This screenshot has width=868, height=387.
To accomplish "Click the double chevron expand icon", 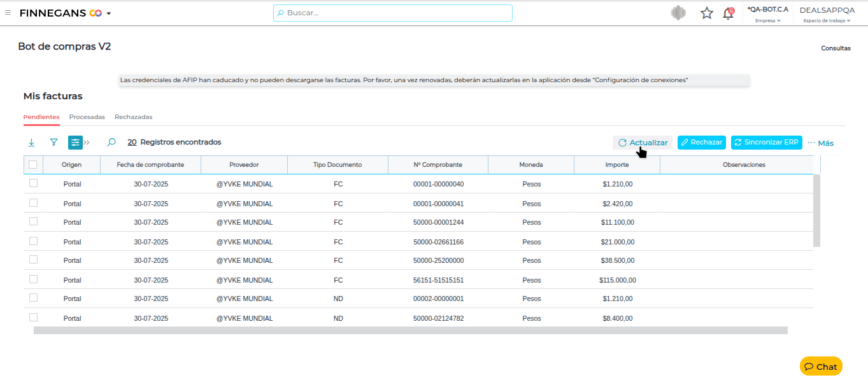I will (87, 143).
